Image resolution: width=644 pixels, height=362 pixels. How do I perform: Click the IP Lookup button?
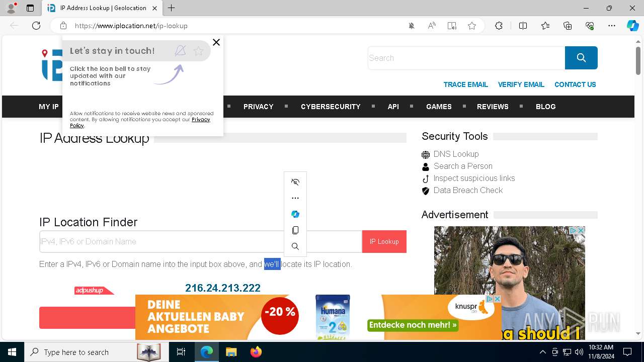coord(384,241)
